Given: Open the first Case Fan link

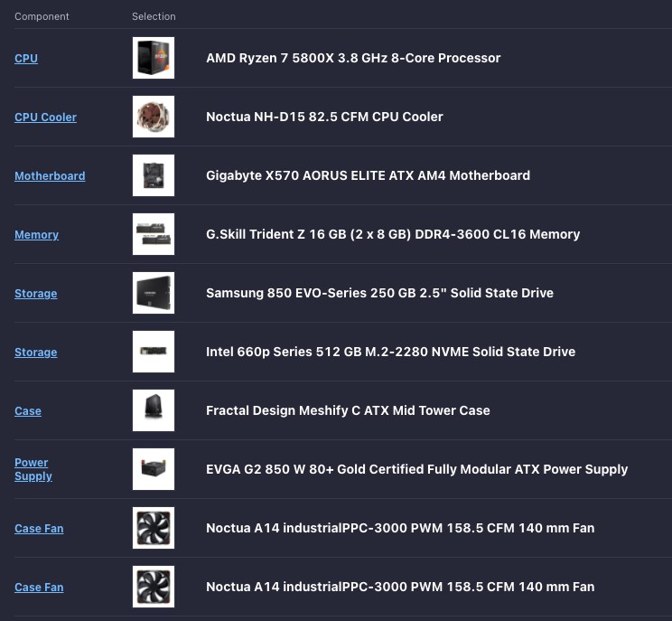Looking at the screenshot, I should [x=39, y=529].
